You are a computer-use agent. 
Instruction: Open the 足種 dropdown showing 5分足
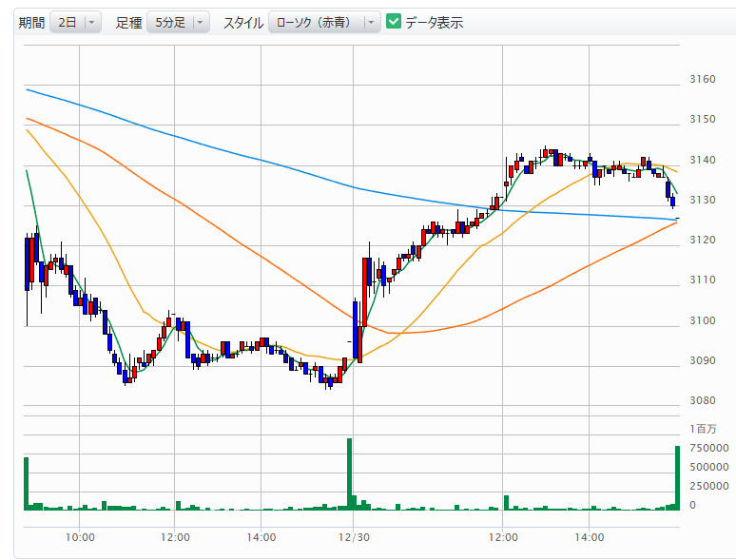pos(177,23)
